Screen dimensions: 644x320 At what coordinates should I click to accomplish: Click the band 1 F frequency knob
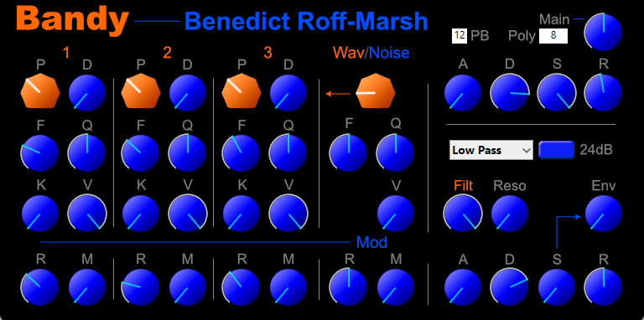40,153
